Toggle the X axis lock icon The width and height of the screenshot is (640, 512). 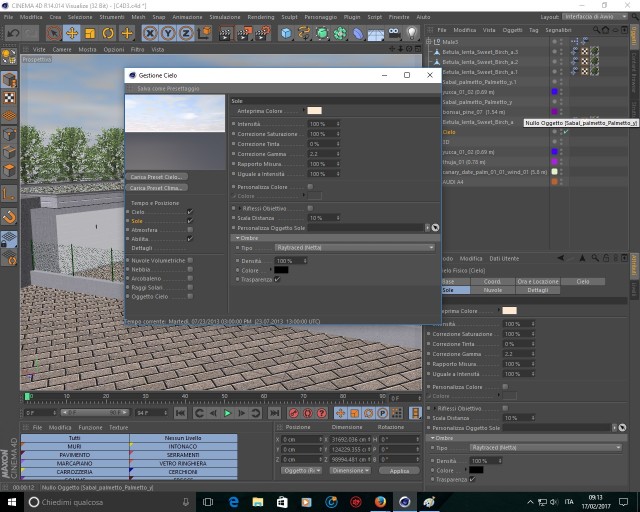150,33
